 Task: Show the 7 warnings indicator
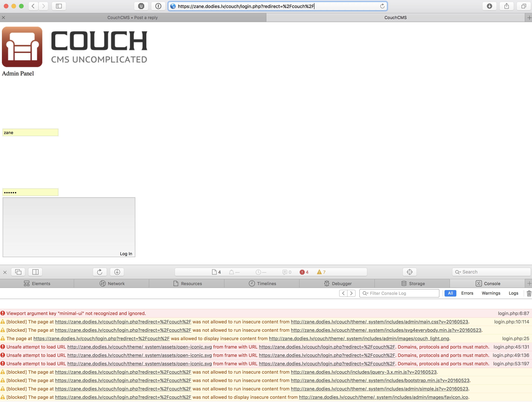coord(321,272)
